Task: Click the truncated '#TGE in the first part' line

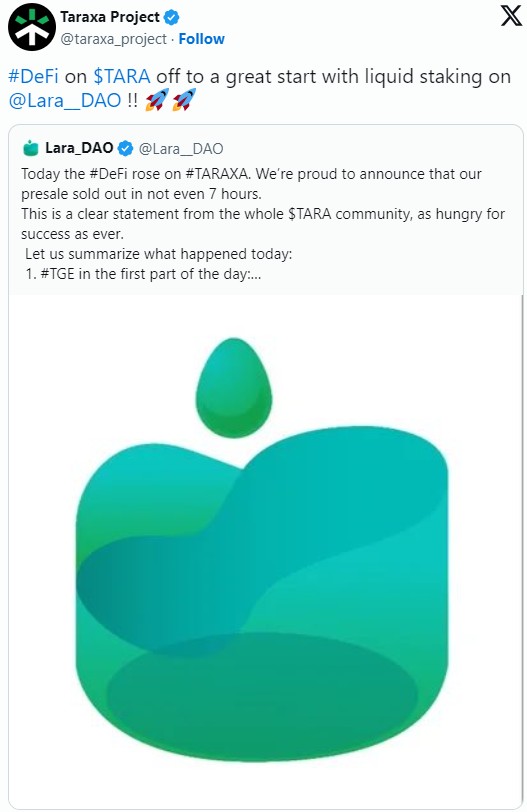Action: pos(143,274)
